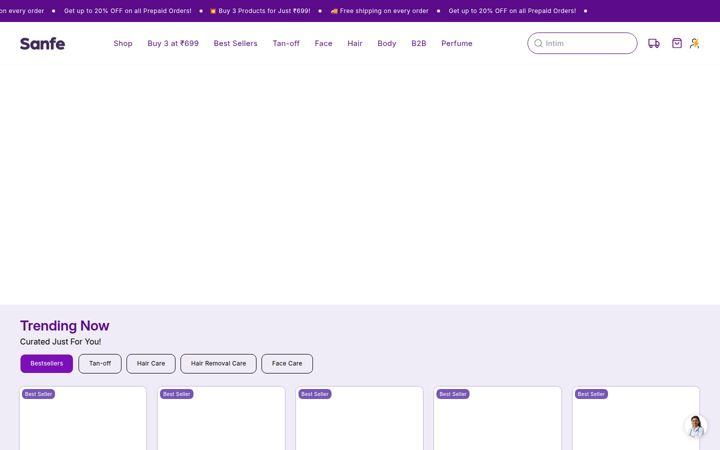Select the Hair Care filter tab
Viewport: 720px width, 450px height.
point(151,364)
